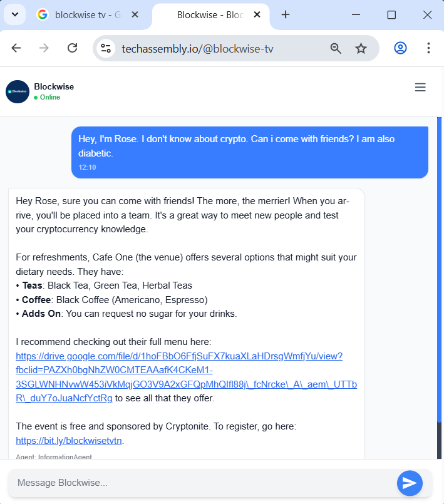Image resolution: width=444 pixels, height=504 pixels.
Task: Click the site information icon near the URL
Action: tap(105, 48)
